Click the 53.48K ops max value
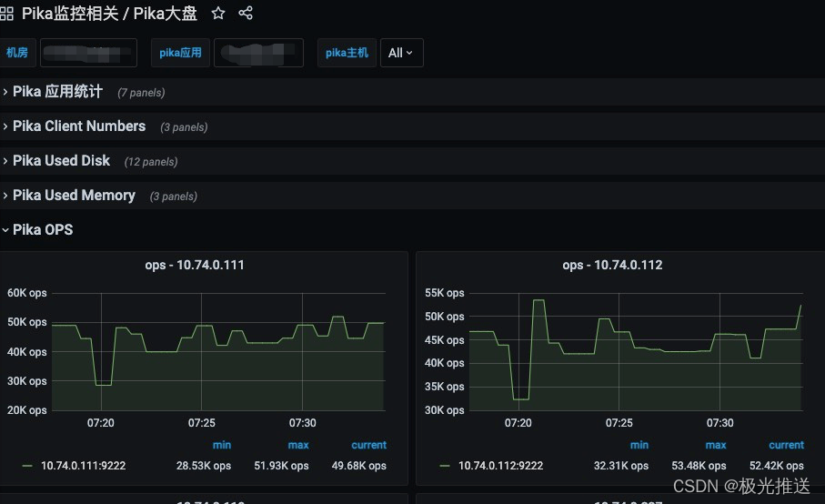Image resolution: width=825 pixels, height=504 pixels. [699, 466]
